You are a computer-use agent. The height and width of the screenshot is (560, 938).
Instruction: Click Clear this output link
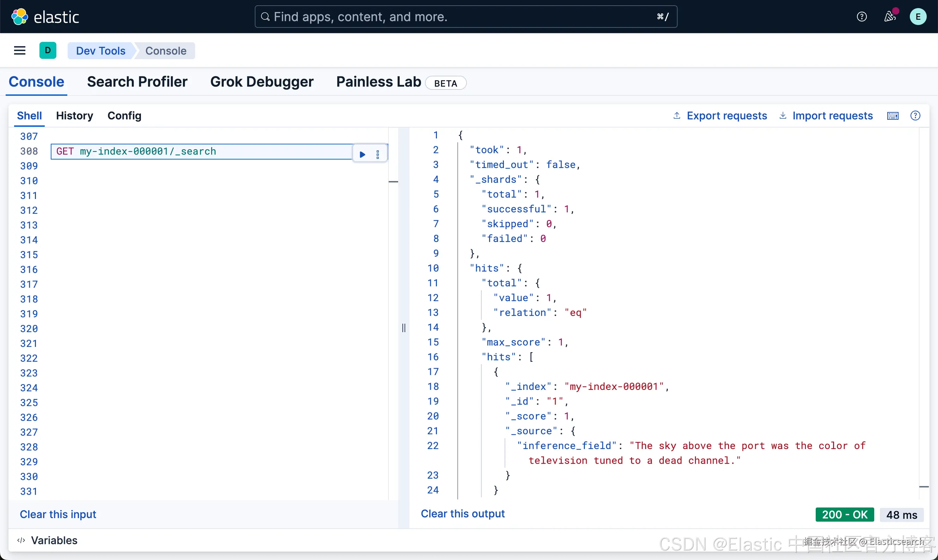pos(462,514)
